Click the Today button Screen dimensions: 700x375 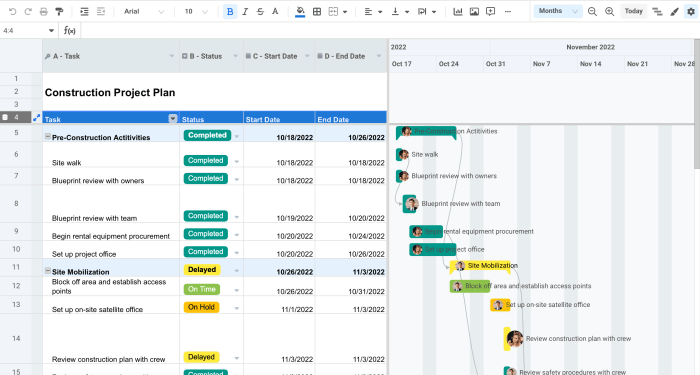[x=633, y=11]
